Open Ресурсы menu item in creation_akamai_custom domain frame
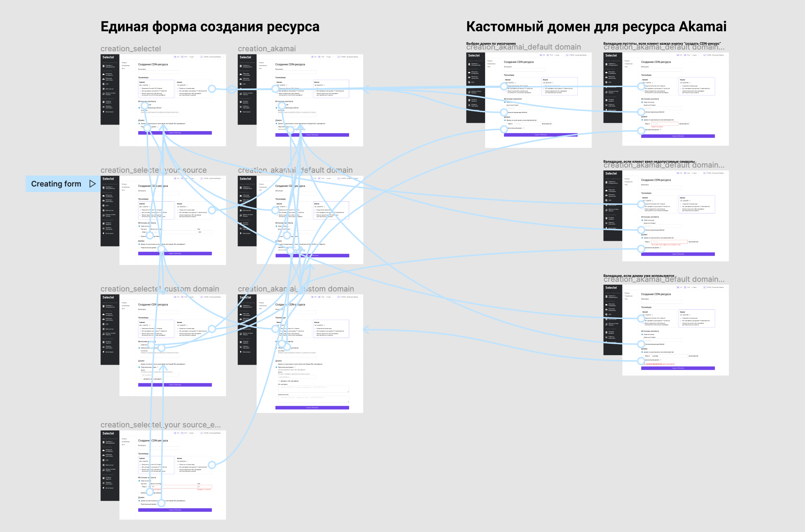 [x=261, y=303]
